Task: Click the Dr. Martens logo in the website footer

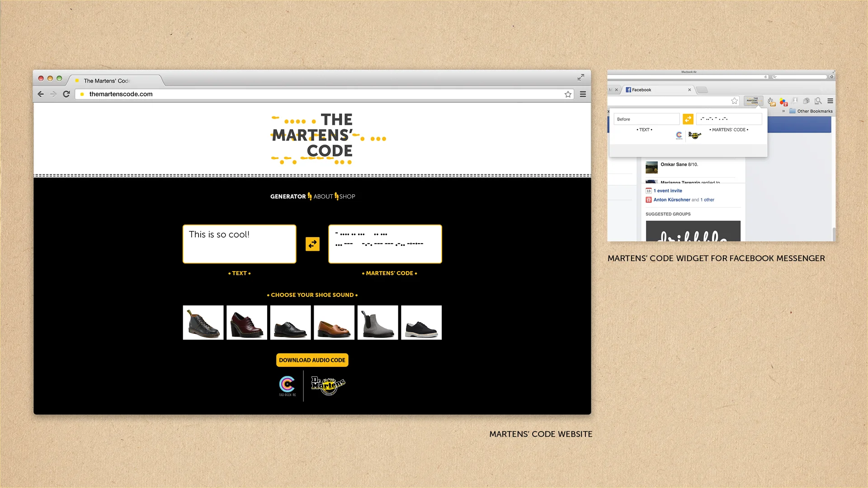Action: (x=328, y=385)
